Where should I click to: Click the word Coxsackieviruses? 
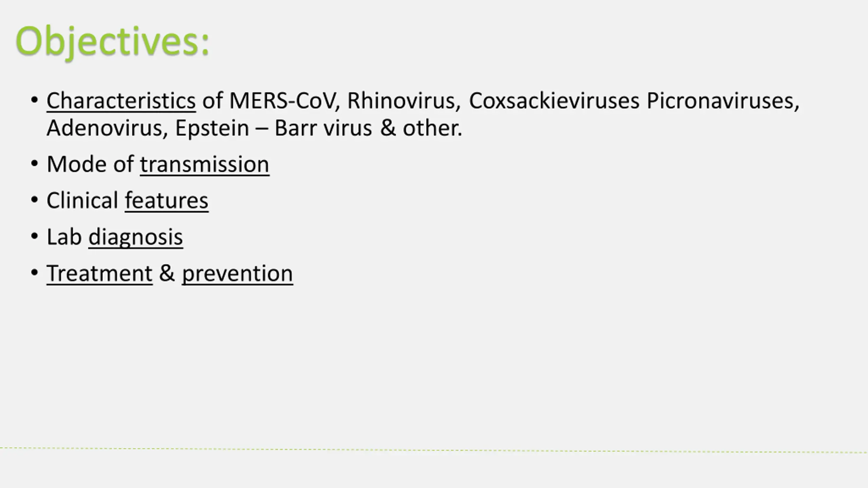tap(554, 101)
